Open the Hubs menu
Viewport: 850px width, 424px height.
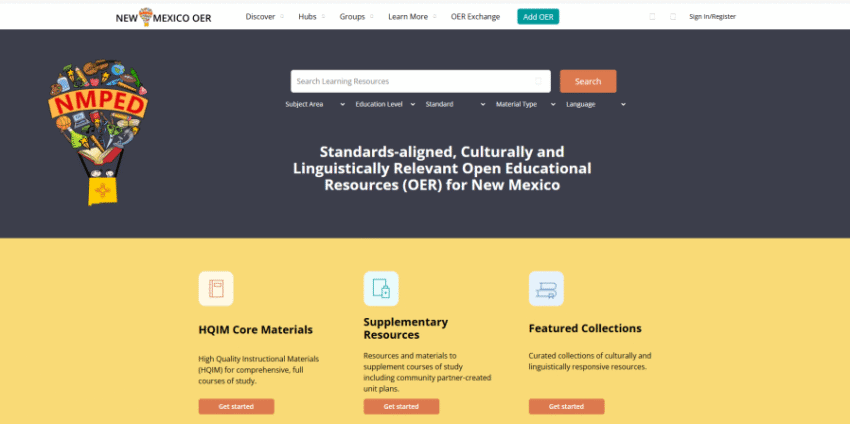click(x=312, y=16)
